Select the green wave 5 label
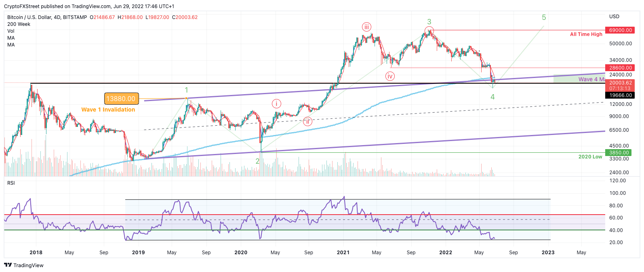This screenshot has height=272, width=644. (544, 17)
